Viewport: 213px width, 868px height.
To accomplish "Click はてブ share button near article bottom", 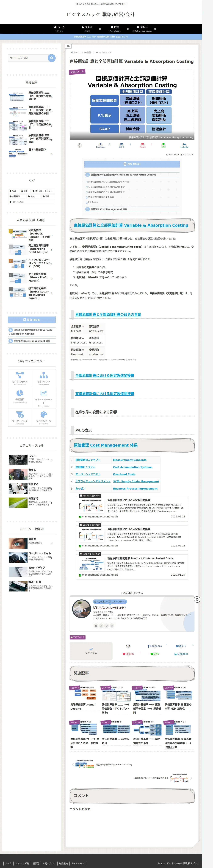I will point(181,646).
